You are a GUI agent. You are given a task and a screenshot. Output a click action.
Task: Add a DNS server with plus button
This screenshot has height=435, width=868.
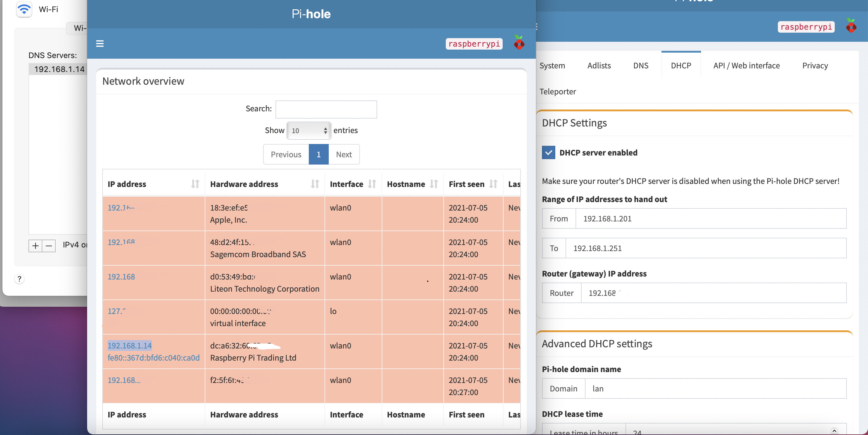click(x=35, y=246)
